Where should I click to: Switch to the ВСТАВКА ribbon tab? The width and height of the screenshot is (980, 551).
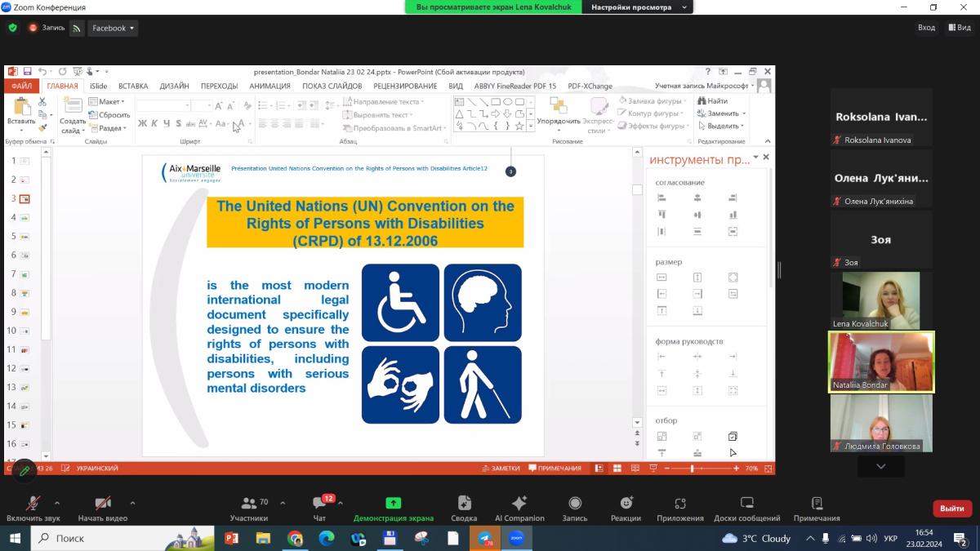point(133,86)
